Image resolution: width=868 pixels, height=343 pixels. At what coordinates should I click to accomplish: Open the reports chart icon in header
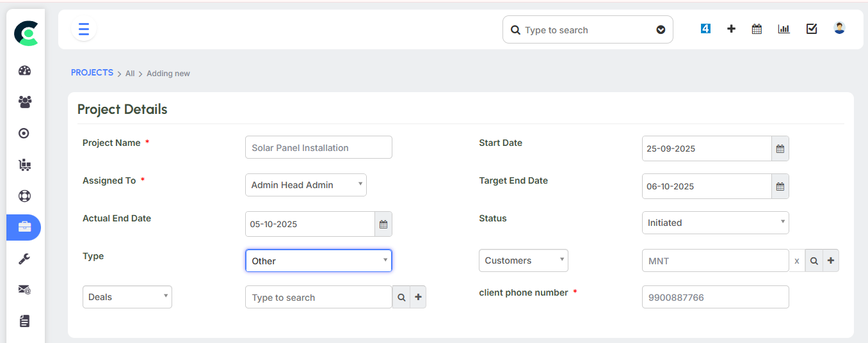[784, 29]
